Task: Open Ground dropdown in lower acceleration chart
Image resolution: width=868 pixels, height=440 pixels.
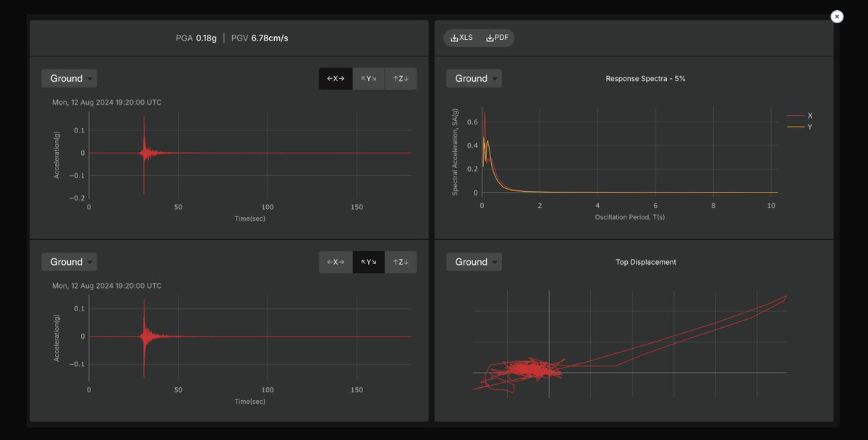Action: coord(69,261)
